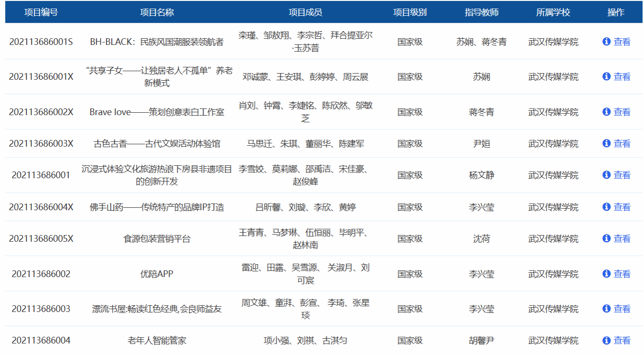View details of BH-BLACK project via 查看

coord(622,42)
